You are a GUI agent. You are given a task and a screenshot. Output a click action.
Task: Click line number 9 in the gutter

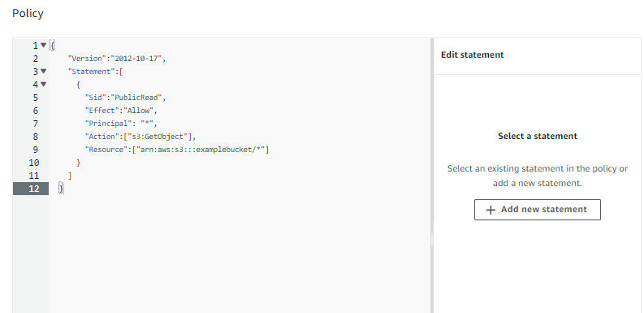36,150
